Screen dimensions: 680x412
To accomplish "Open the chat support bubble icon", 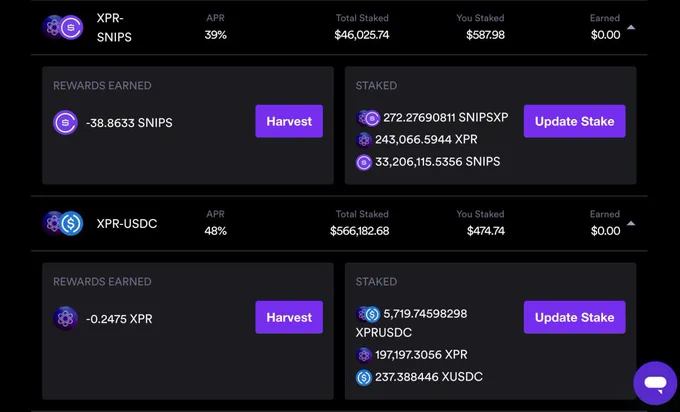I will coord(655,383).
